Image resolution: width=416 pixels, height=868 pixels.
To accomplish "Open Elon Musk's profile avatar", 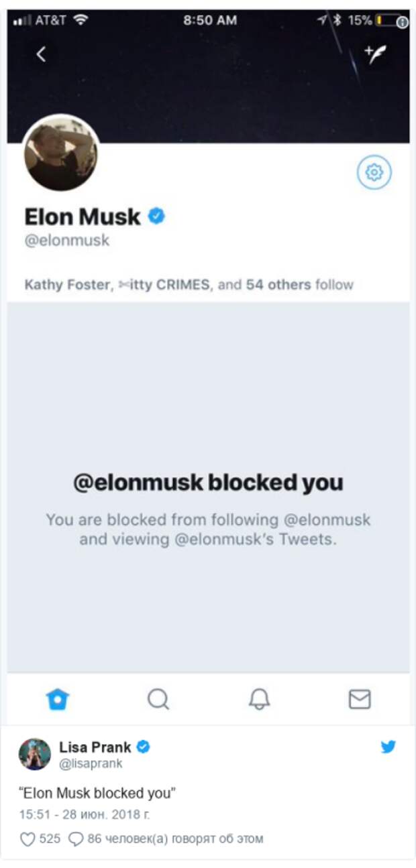I will click(x=61, y=153).
